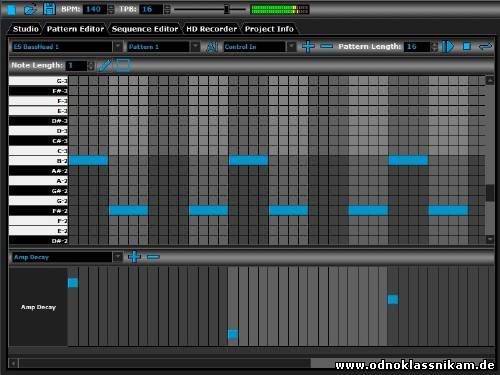The height and width of the screenshot is (375, 500).
Task: Expand the ES BassHead 1 instrument dropdown
Action: (x=118, y=47)
